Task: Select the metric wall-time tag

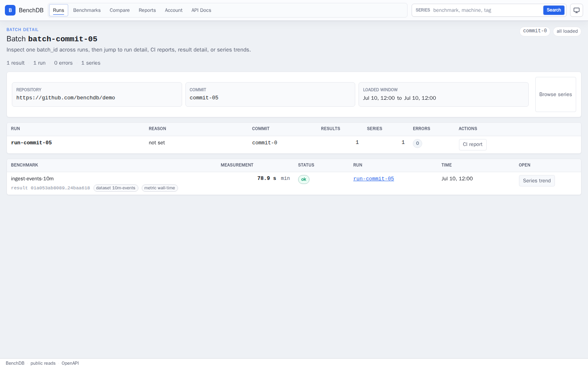Action: pyautogui.click(x=160, y=188)
